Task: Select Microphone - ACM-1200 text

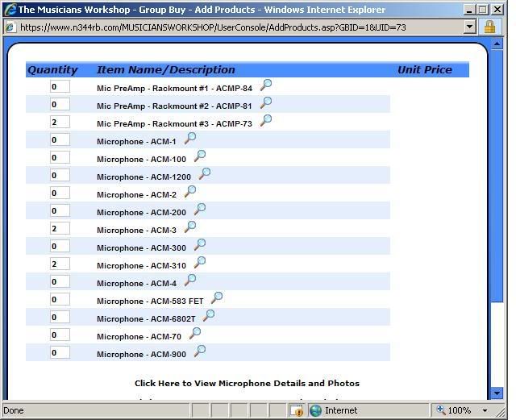Action: tap(144, 177)
